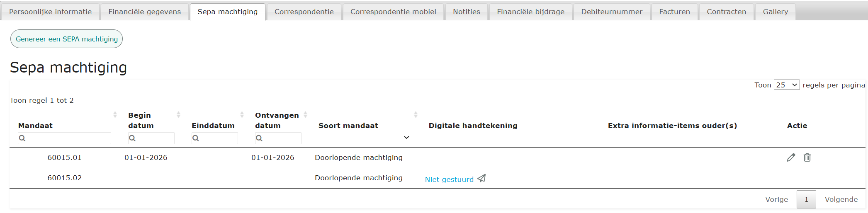Switch to the Persoonlijke informatie tab
This screenshot has width=868, height=213.
(50, 12)
